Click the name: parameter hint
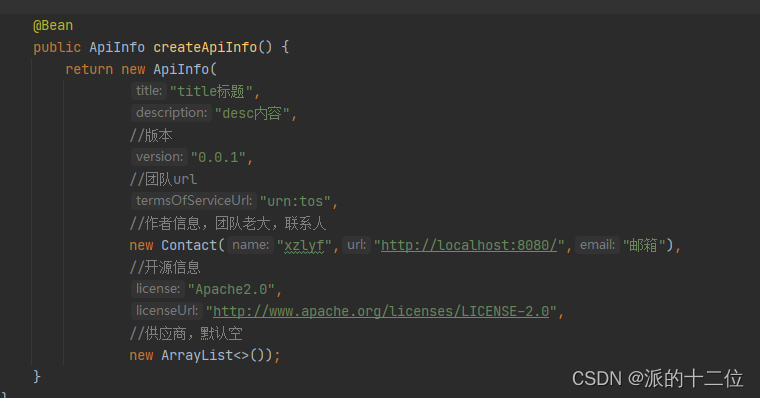 pos(250,245)
